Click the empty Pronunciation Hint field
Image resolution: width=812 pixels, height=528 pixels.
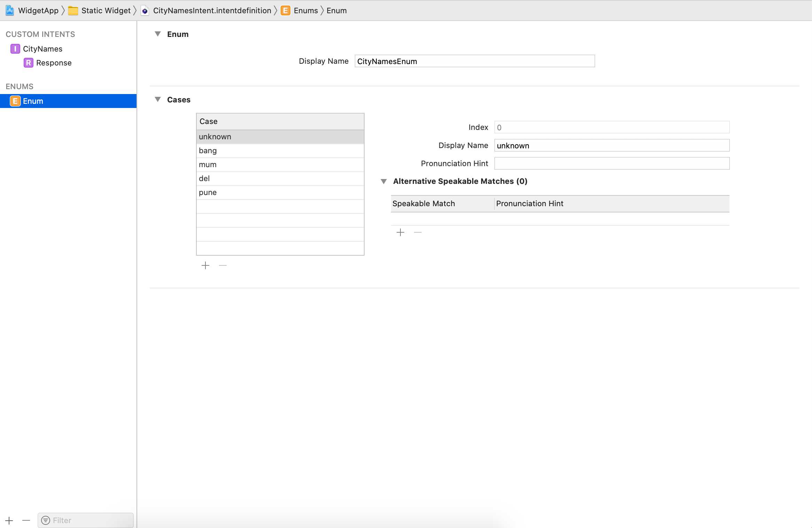pos(612,163)
